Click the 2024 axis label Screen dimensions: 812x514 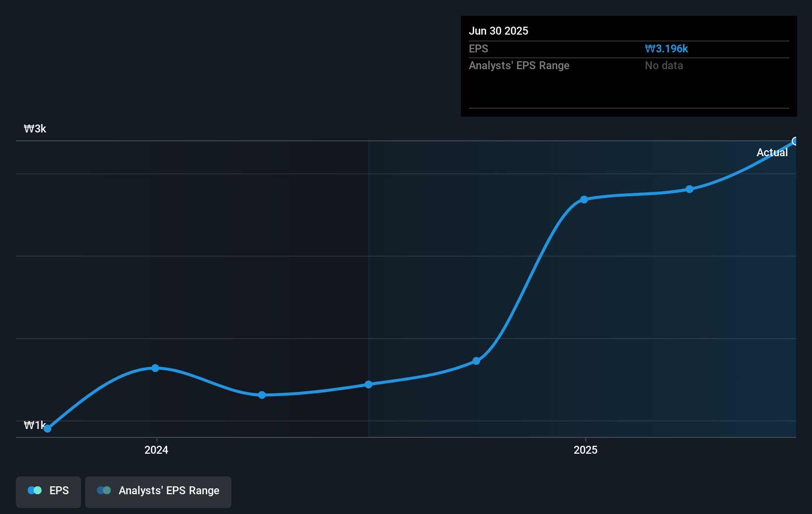(156, 450)
